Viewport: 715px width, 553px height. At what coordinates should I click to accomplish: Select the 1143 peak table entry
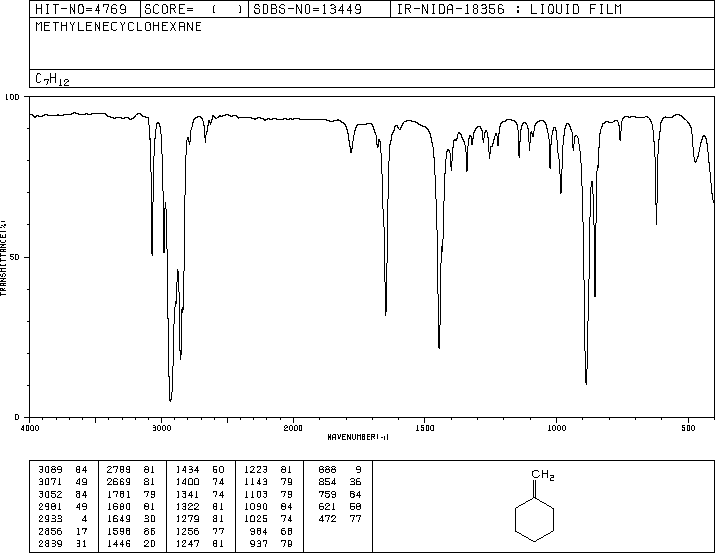[268, 482]
